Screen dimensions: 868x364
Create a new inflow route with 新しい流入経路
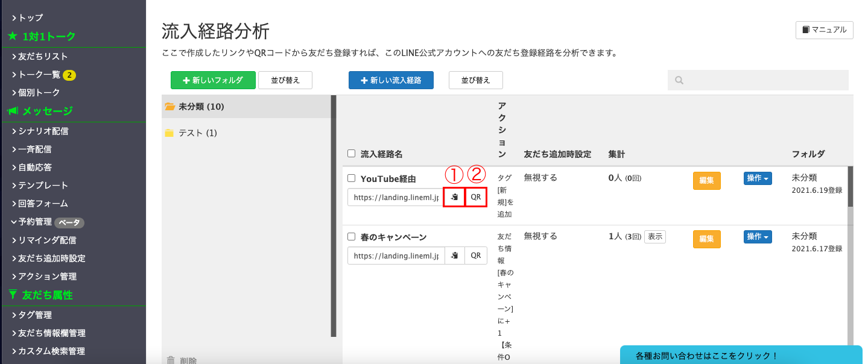pos(391,80)
